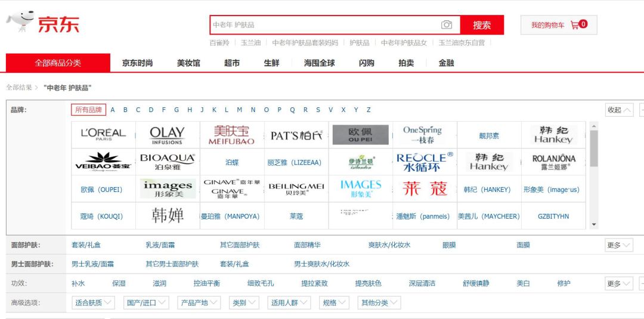Choose the black lowercase images 形象美 logo
The image size is (644, 319).
click(167, 189)
